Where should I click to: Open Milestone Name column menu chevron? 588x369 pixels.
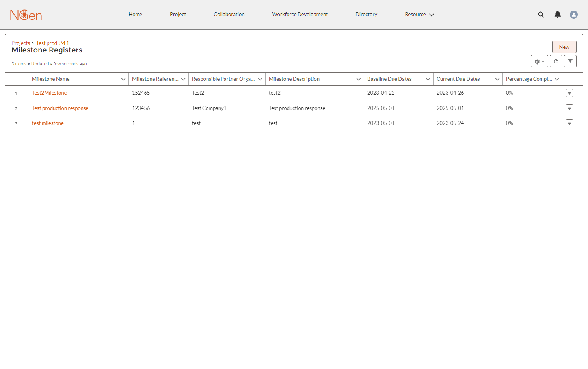click(x=123, y=79)
